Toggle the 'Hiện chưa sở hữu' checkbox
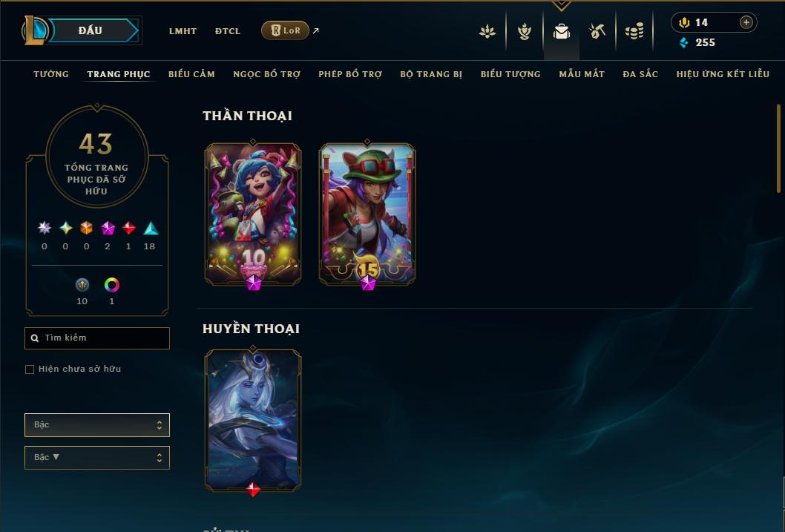Screen dimensions: 785x532 30,370
